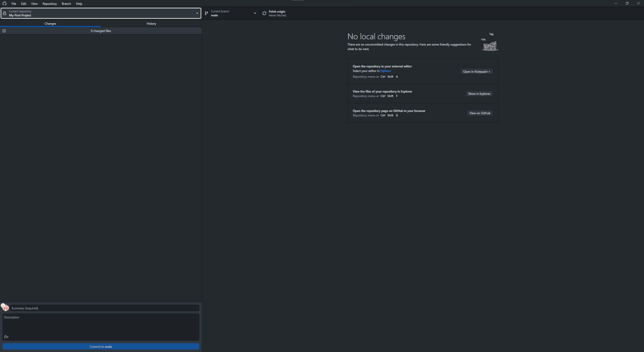Expand the Current repository dropdown
The width and height of the screenshot is (644, 352).
pos(101,13)
